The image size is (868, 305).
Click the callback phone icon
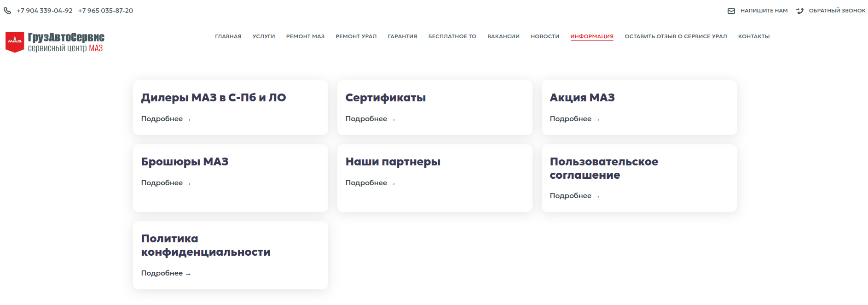click(x=800, y=11)
